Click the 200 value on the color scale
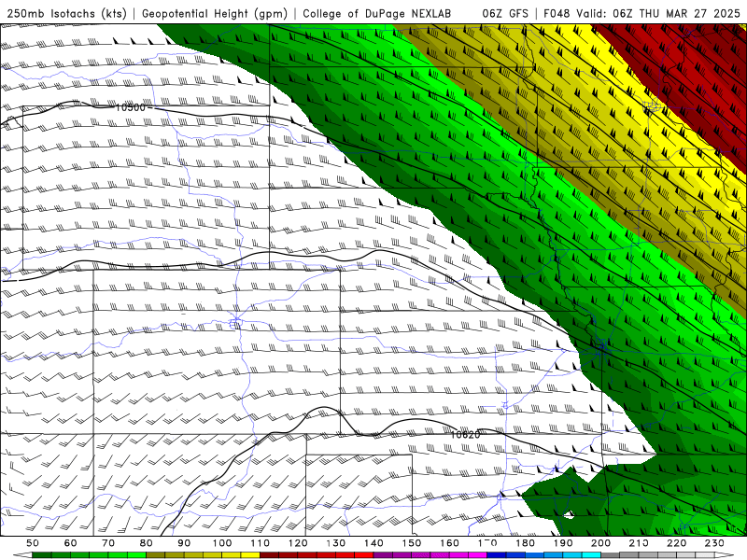Image resolution: width=747 pixels, height=560 pixels. 600,543
